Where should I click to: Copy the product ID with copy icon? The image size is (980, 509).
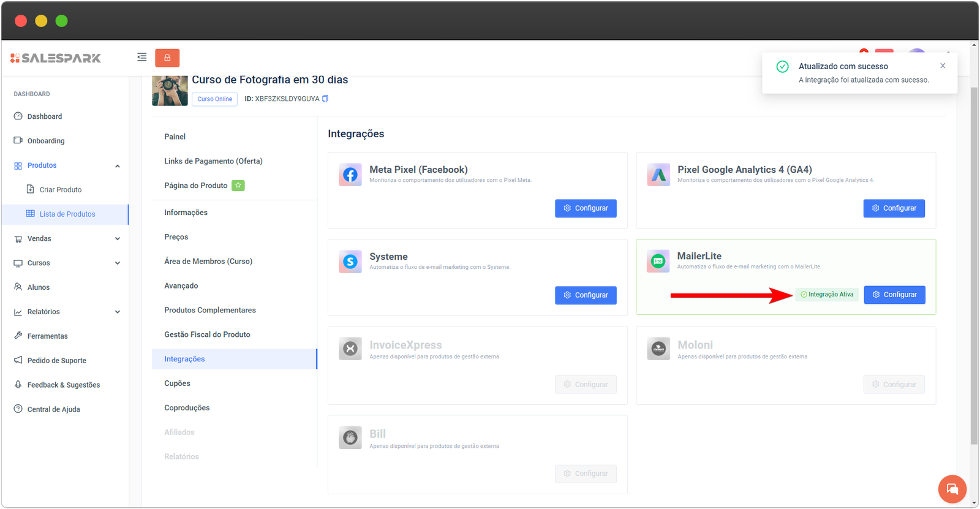[325, 99]
